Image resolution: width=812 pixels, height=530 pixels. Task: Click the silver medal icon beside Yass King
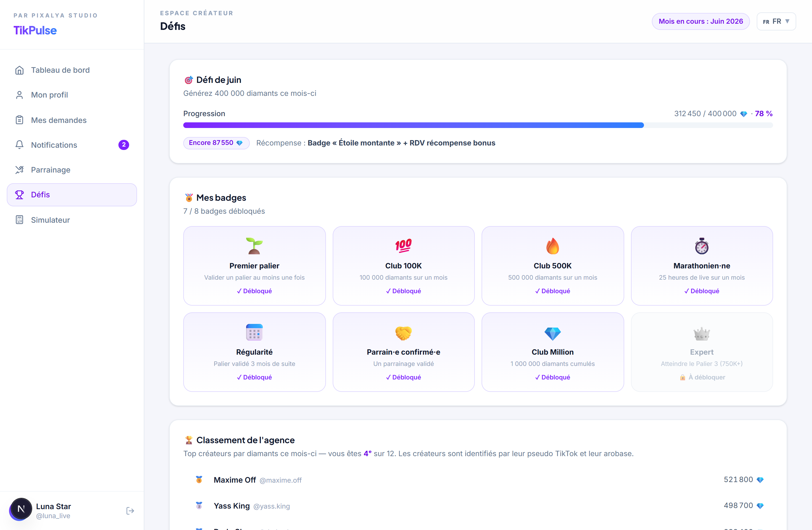pyautogui.click(x=199, y=505)
